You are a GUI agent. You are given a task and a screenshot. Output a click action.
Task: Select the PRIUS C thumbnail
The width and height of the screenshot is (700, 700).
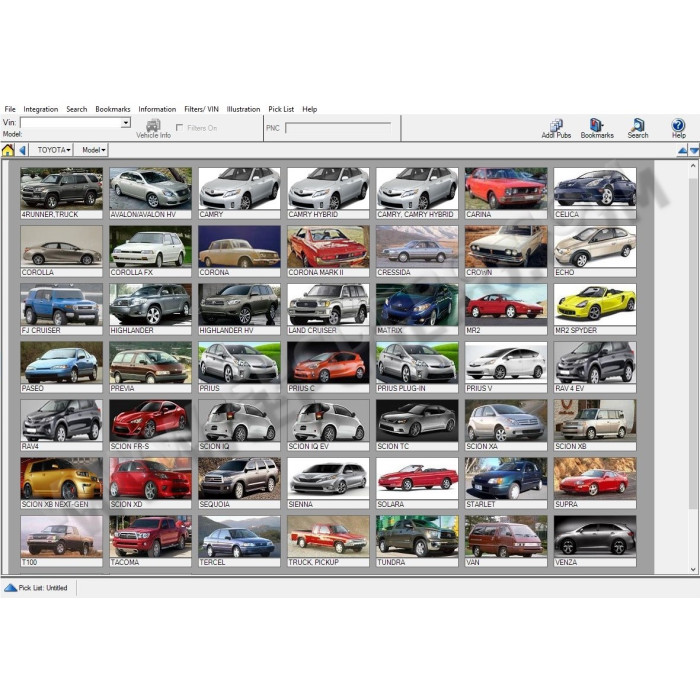328,367
